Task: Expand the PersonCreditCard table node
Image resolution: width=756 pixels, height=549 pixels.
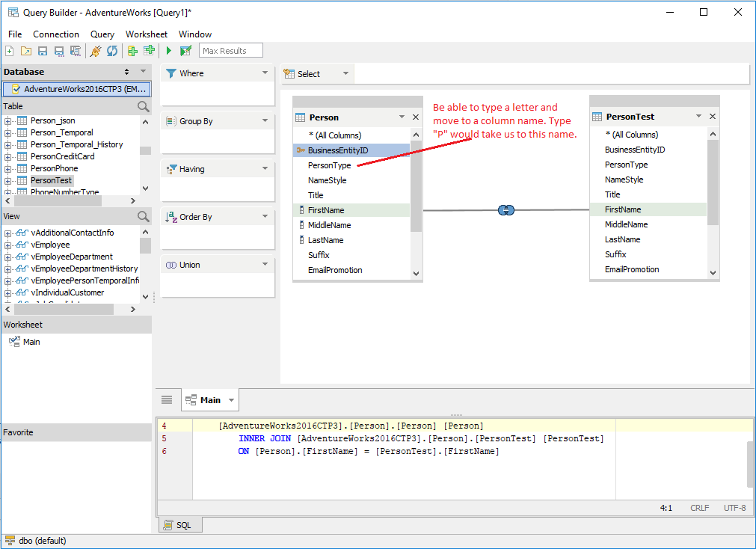Action: 8,157
